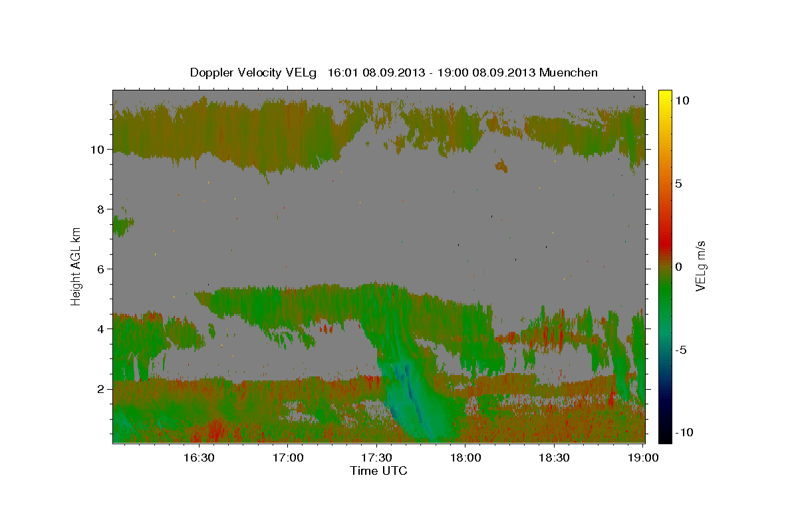Click the 17:00 time tick label
The image size is (798, 532).
[287, 458]
